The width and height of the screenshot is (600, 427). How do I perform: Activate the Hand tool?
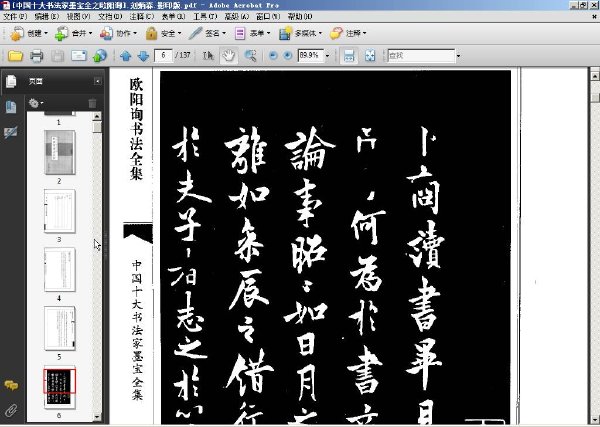coord(229,56)
